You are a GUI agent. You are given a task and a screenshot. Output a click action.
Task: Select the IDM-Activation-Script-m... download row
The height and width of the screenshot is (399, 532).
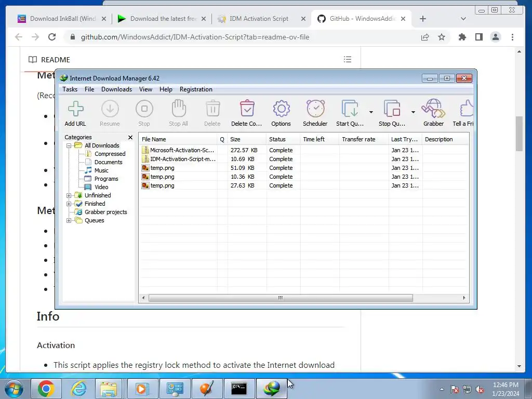tap(303, 159)
